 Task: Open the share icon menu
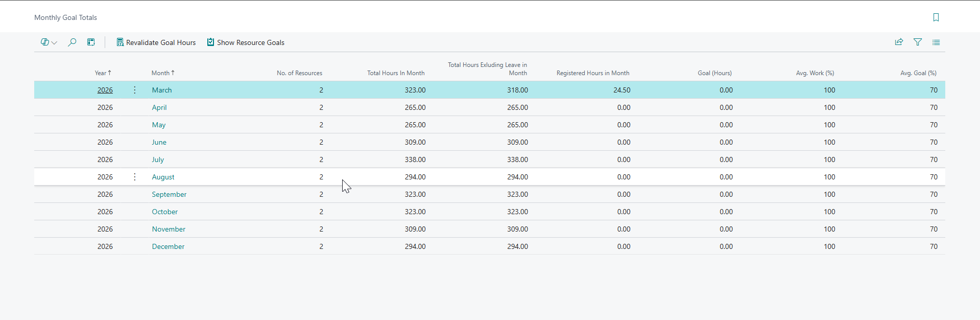point(899,42)
